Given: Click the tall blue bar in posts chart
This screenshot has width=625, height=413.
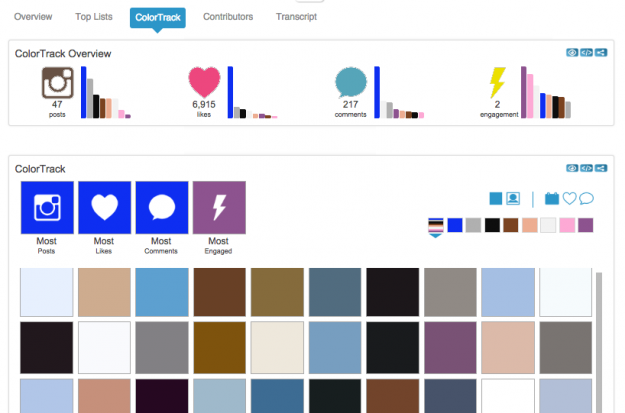Looking at the screenshot, I should (x=83, y=92).
